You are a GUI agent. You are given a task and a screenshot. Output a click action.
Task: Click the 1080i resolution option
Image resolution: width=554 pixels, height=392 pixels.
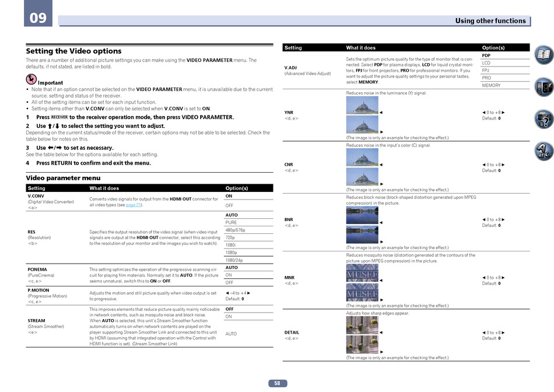230,245
